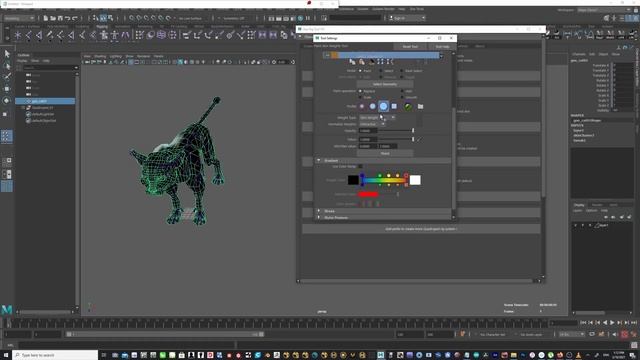Click the HumanIK character icon on the shelf
The height and width of the screenshot is (360, 640).
(115, 36)
